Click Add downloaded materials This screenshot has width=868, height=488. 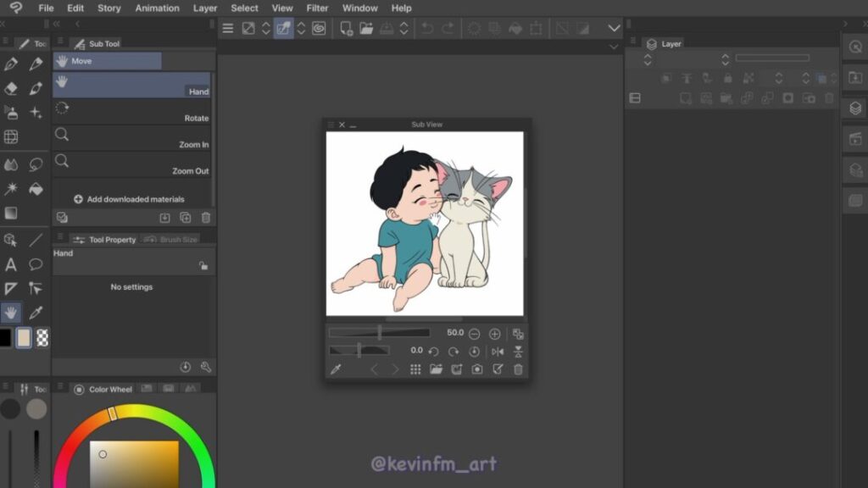(129, 199)
